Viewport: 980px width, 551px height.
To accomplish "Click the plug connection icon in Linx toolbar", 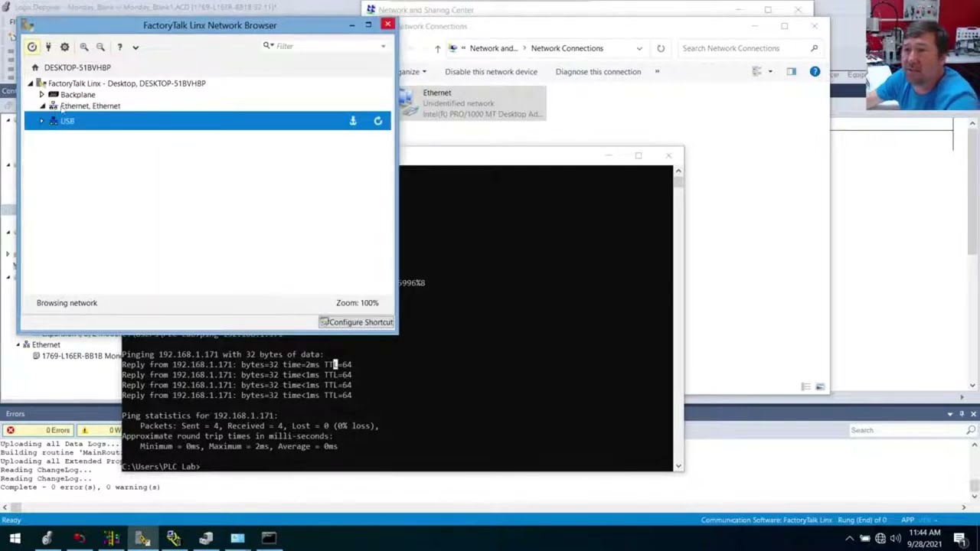I will pyautogui.click(x=48, y=47).
